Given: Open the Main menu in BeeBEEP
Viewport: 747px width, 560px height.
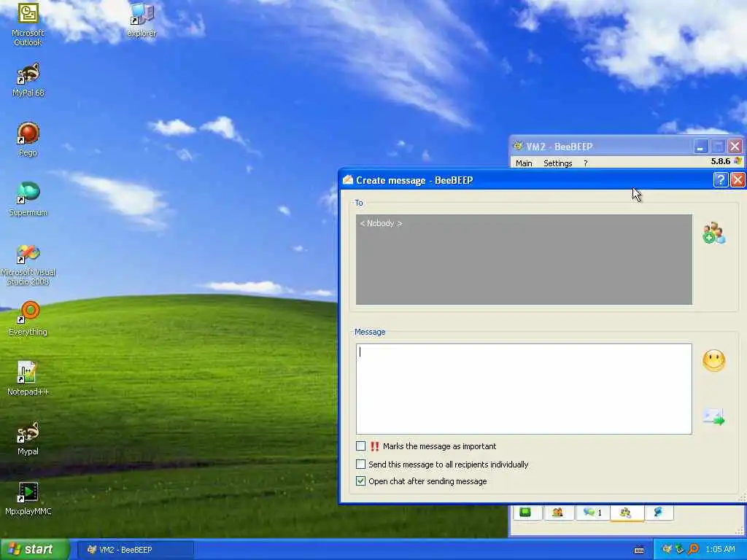Looking at the screenshot, I should (x=524, y=163).
